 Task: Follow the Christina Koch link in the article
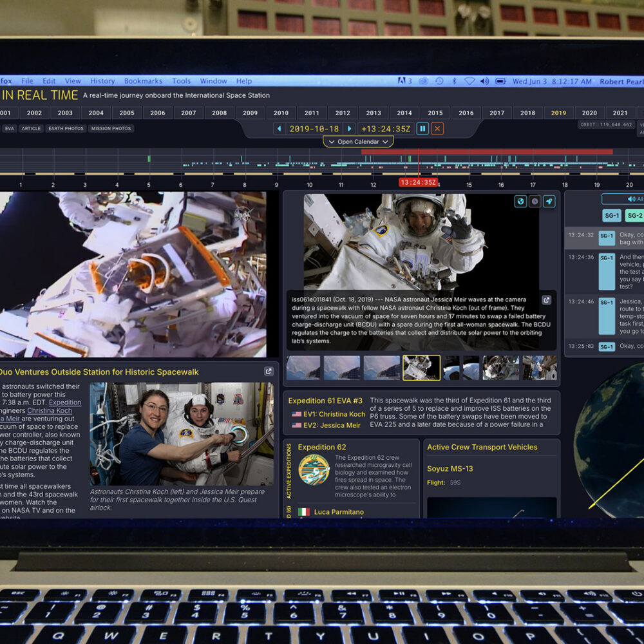[x=50, y=410]
